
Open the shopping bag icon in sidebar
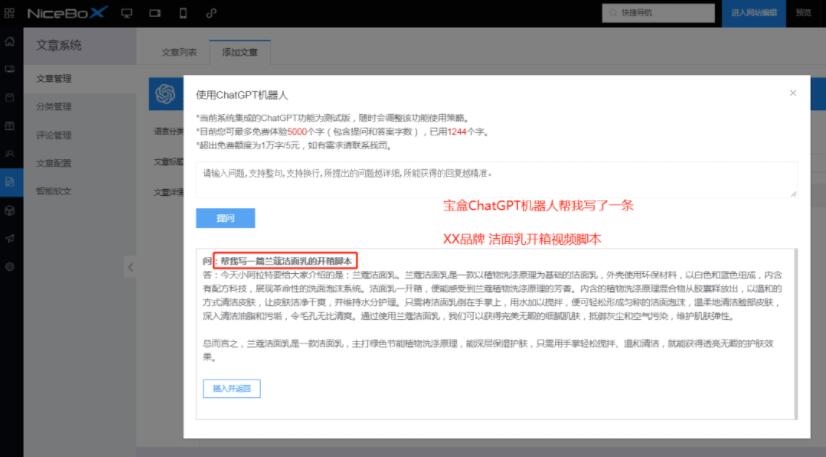9,98
